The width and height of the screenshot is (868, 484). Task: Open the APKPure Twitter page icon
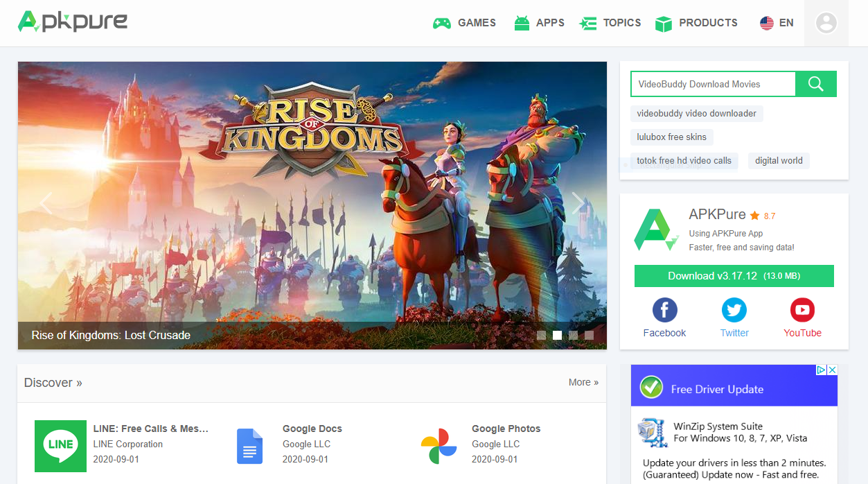click(x=734, y=310)
